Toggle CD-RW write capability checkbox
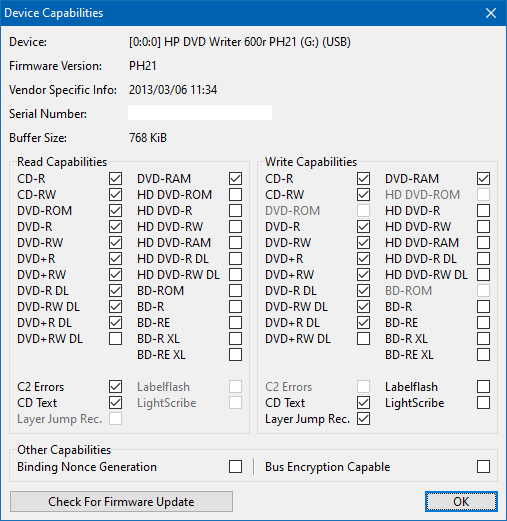507x521 pixels. click(x=363, y=194)
